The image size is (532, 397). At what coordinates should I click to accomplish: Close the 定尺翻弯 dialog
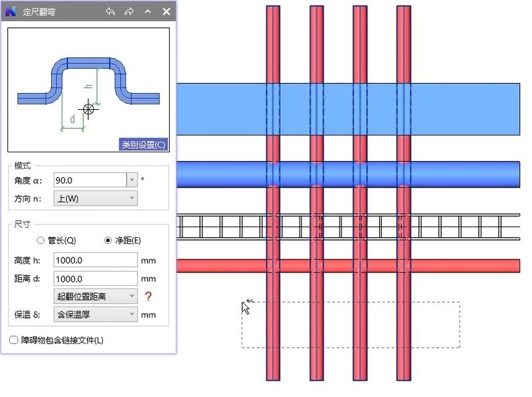[166, 12]
